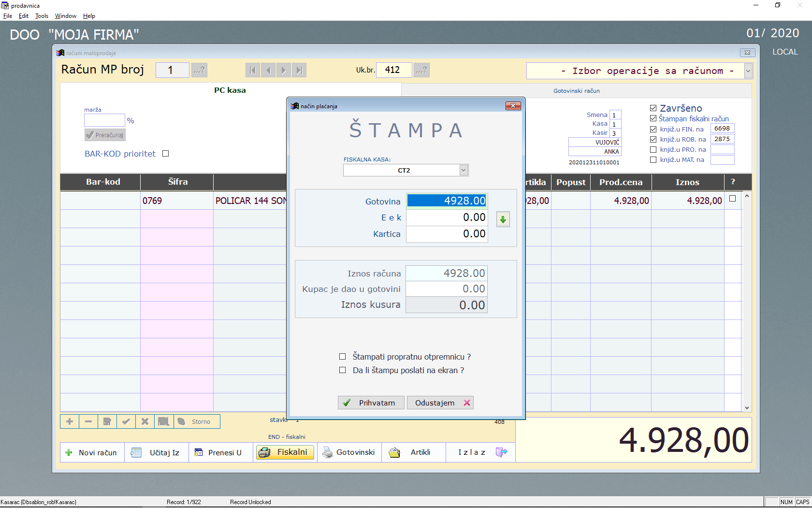Cancel item with X toolbar icon
This screenshot has height=521, width=812.
pyautogui.click(x=145, y=421)
